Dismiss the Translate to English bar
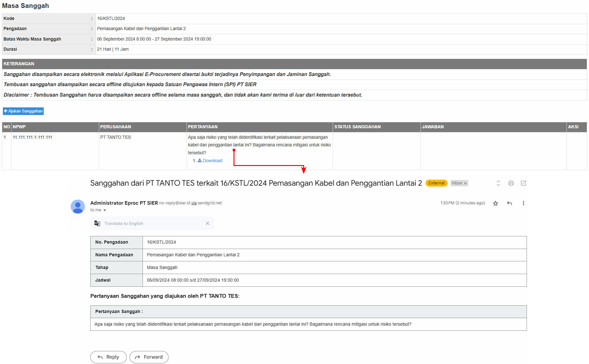The height and width of the screenshot is (364, 589). (208, 223)
